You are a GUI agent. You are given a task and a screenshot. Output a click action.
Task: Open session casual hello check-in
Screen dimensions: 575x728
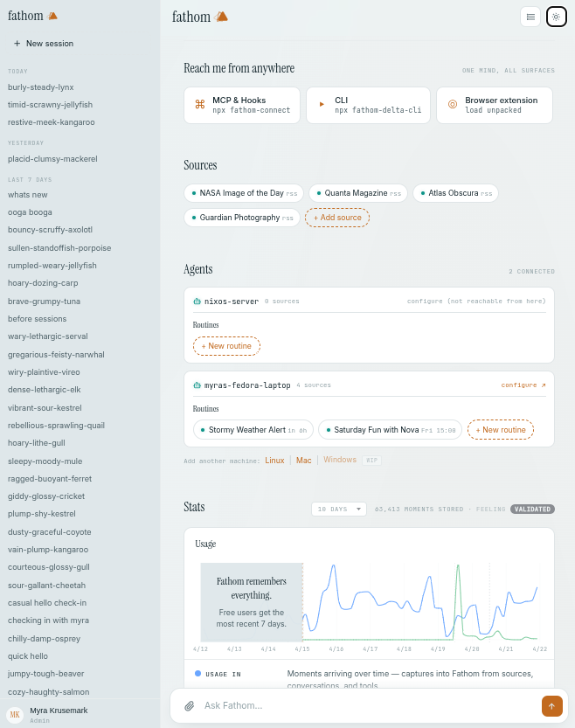pos(47,603)
